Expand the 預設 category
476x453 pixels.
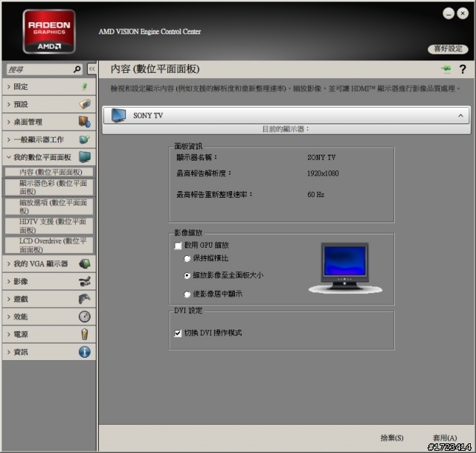tap(8, 104)
